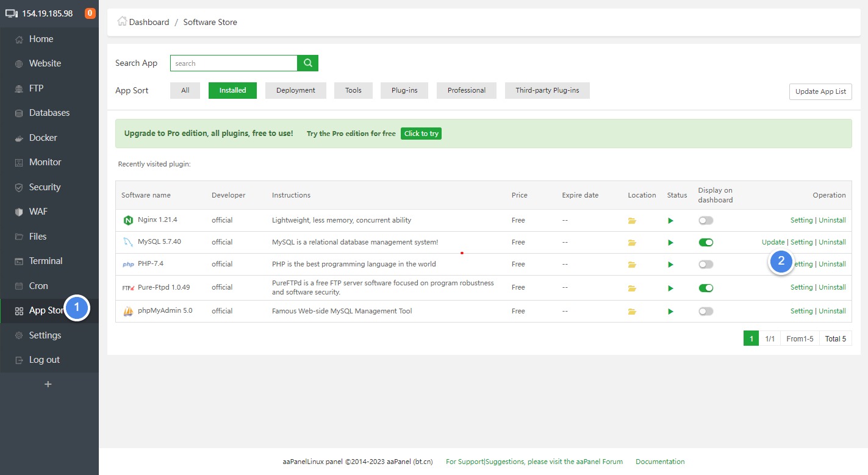Click Pure-Ftpd status play icon
Image resolution: width=868 pixels, height=475 pixels.
[x=670, y=288]
